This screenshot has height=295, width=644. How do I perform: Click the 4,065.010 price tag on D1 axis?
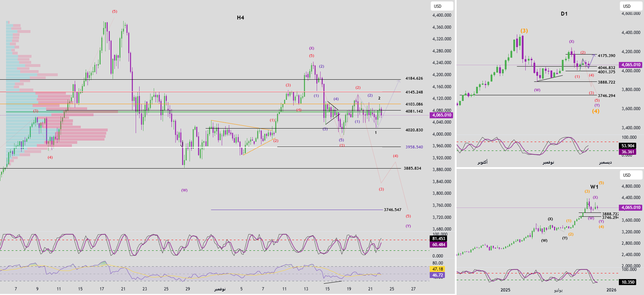click(x=631, y=65)
